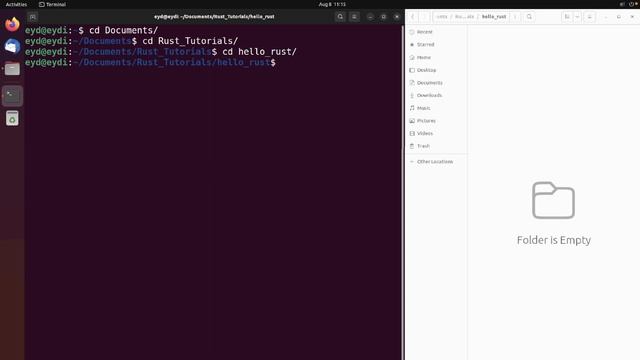Click the 'cd hello_rust/' command text
The width and height of the screenshot is (640, 360).
pyautogui.click(x=260, y=52)
